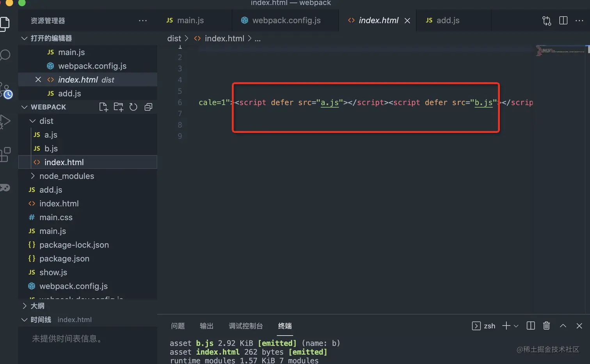590x364 pixels.
Task: Follow the b.js link in script src
Action: (483, 102)
